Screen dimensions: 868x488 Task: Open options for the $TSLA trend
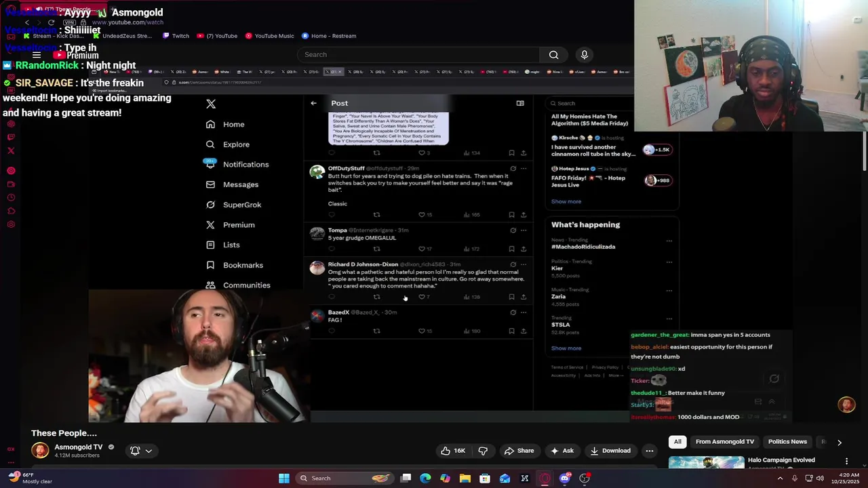[669, 319]
